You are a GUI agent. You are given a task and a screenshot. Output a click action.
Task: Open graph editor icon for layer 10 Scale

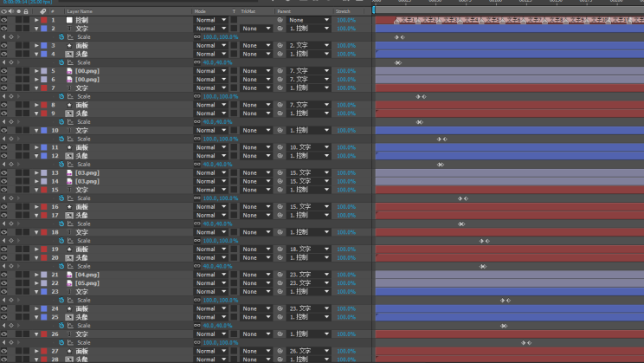click(70, 139)
